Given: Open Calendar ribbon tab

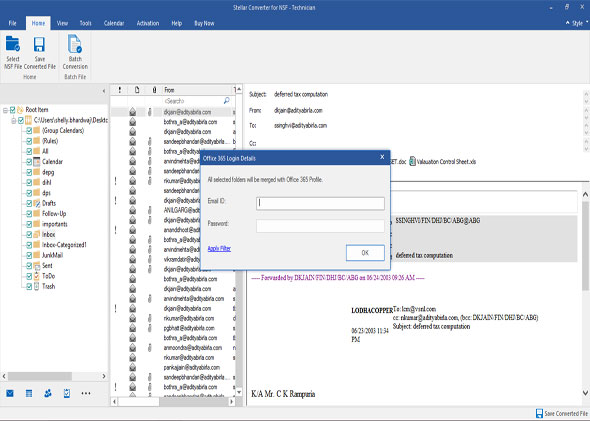Looking at the screenshot, I should coord(114,23).
